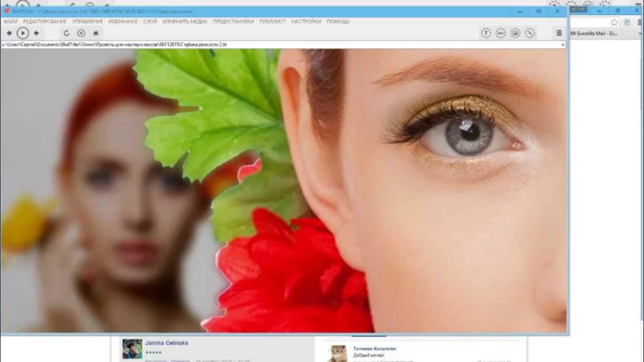
Task: Open the ИЗБРАННОЕ menu
Action: [123, 22]
